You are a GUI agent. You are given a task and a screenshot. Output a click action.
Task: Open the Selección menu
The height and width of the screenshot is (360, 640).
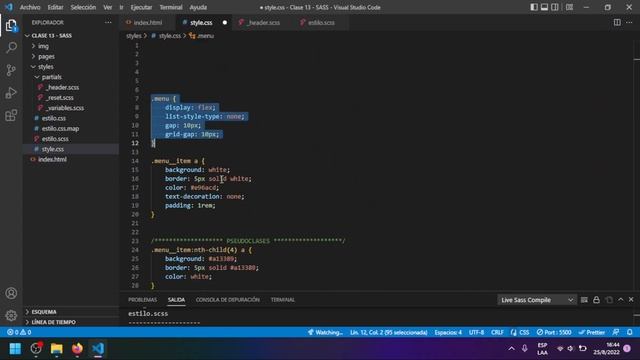pos(83,7)
